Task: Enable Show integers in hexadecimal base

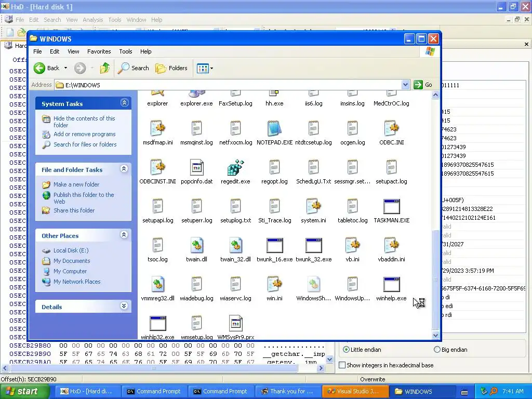Action: click(342, 365)
